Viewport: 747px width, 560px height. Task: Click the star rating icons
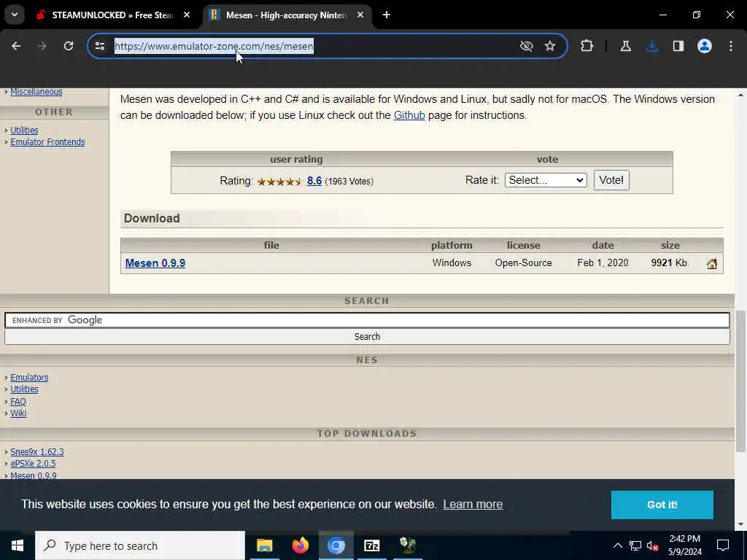(279, 182)
